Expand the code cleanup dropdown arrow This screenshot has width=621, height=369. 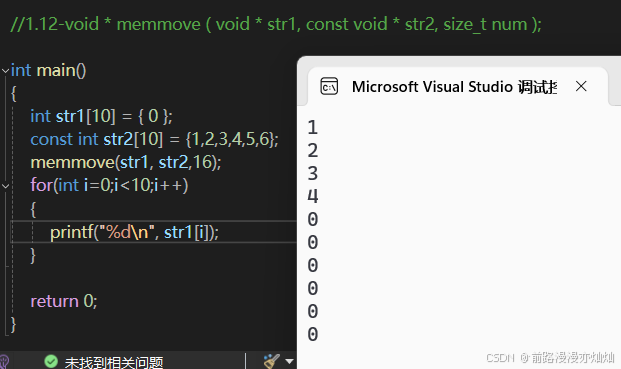tap(290, 361)
